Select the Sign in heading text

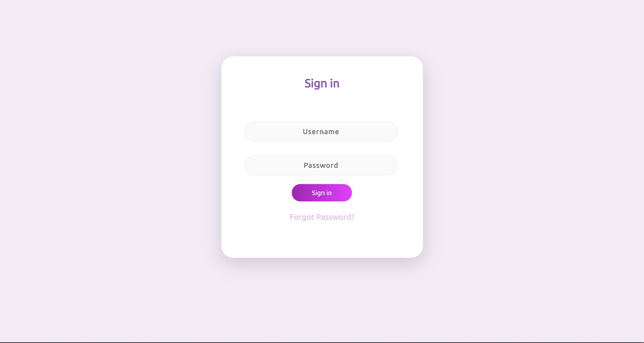pyautogui.click(x=322, y=83)
